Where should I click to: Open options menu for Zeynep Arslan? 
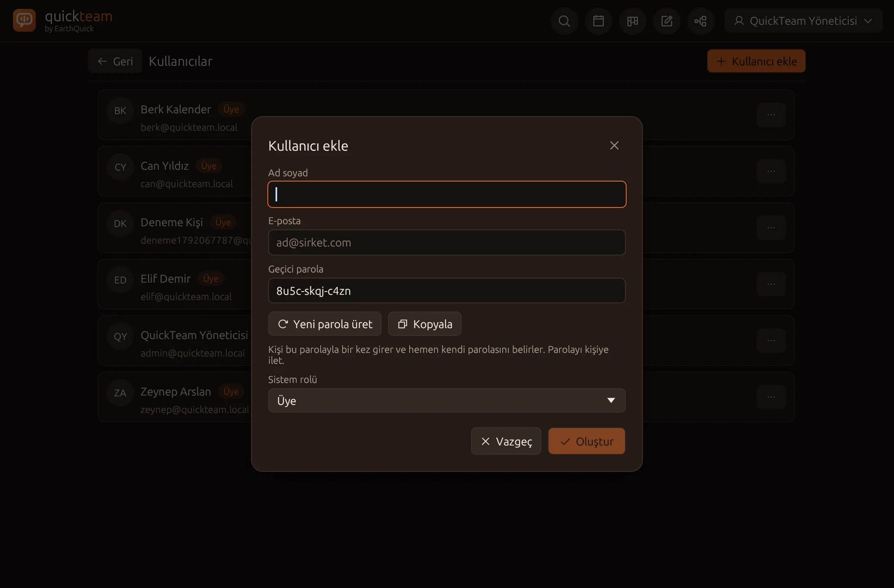click(771, 397)
